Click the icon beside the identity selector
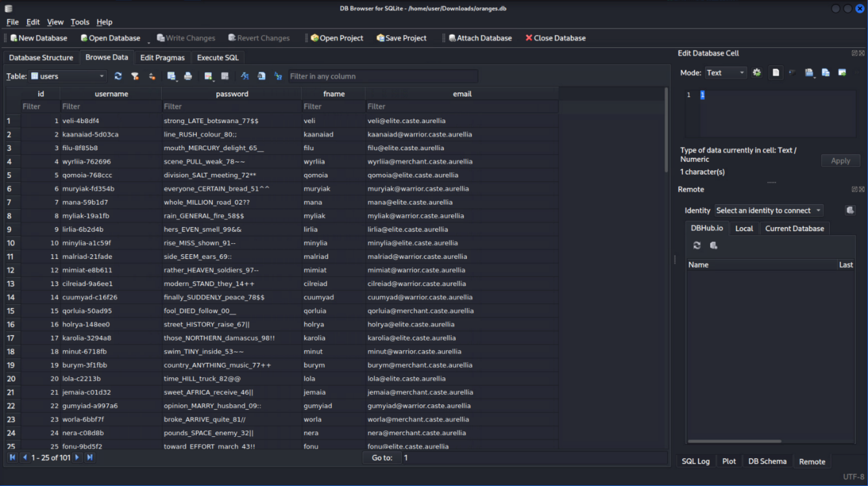The width and height of the screenshot is (868, 486). pos(851,210)
